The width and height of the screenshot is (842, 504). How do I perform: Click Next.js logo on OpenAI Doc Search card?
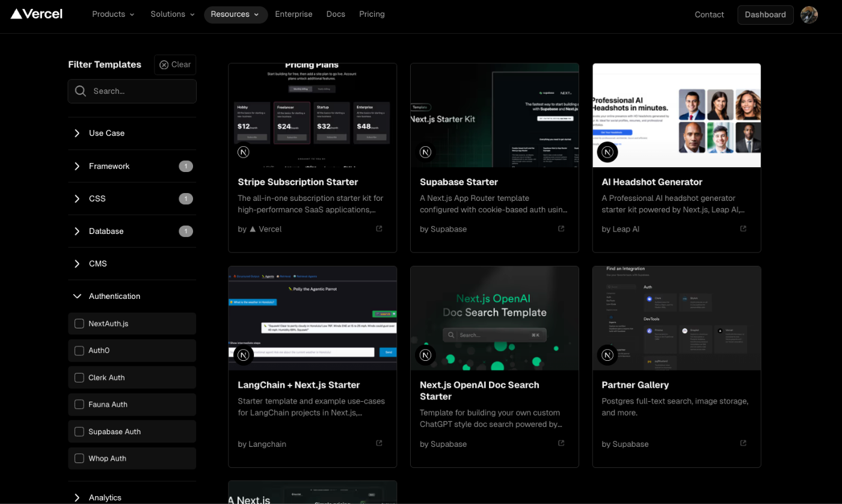pyautogui.click(x=425, y=355)
